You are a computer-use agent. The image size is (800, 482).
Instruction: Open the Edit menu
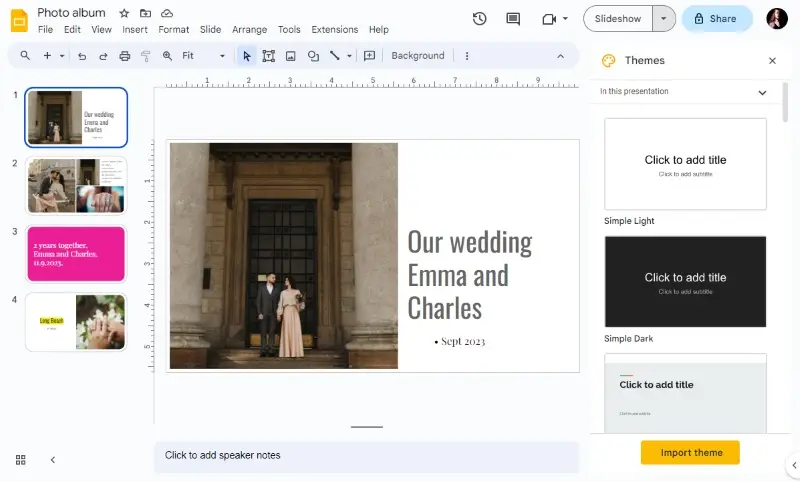click(x=72, y=30)
